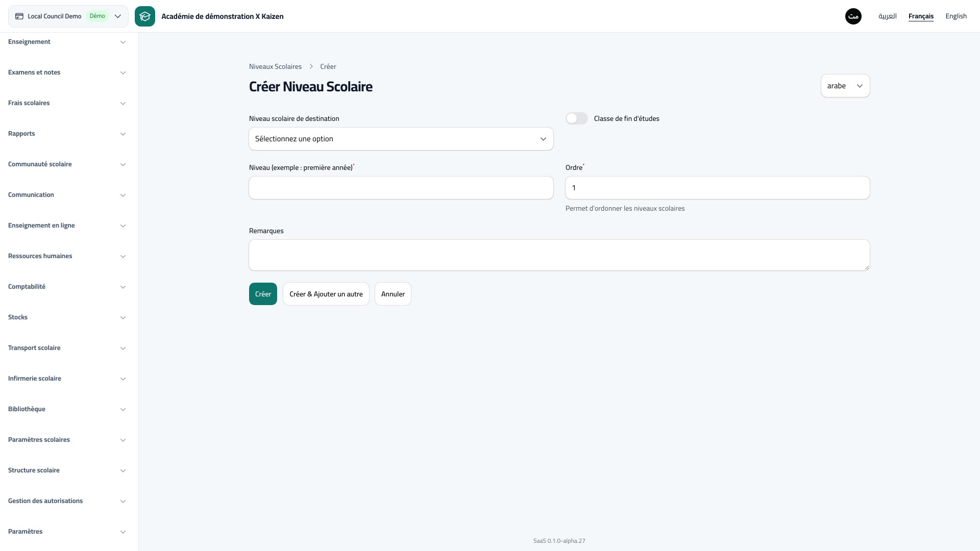Open the user avatar menu

point(853,16)
